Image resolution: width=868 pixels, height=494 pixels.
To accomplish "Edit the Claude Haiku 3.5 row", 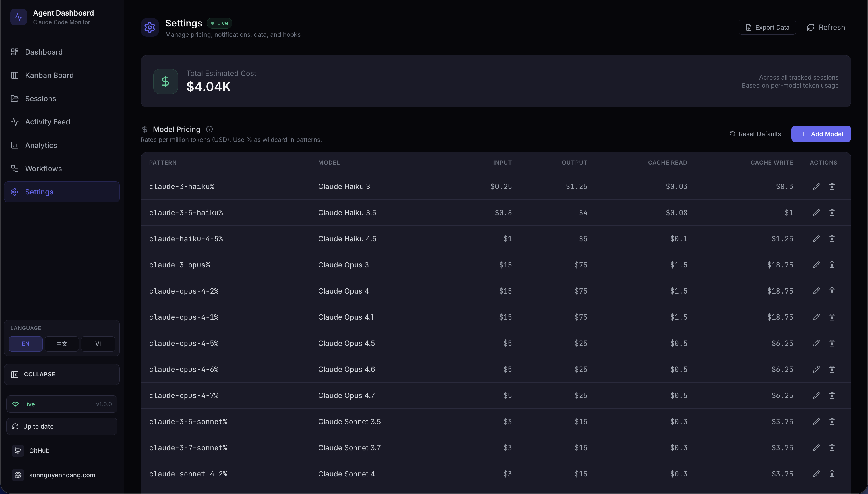I will click(x=816, y=213).
